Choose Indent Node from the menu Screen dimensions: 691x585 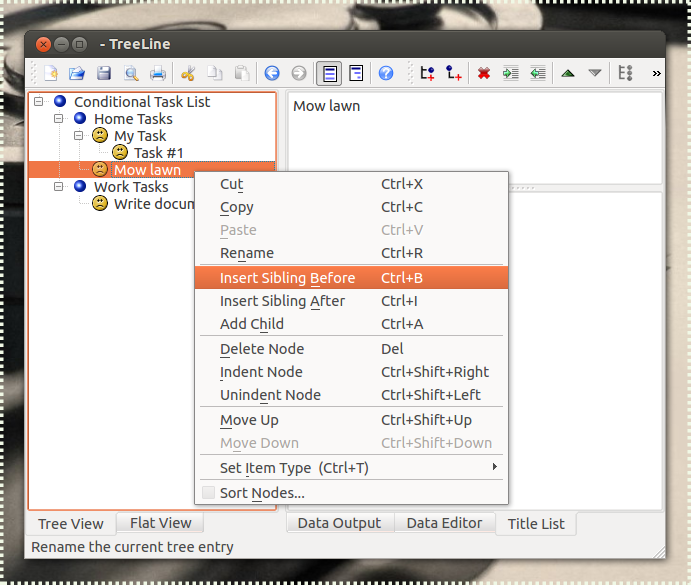click(352, 372)
